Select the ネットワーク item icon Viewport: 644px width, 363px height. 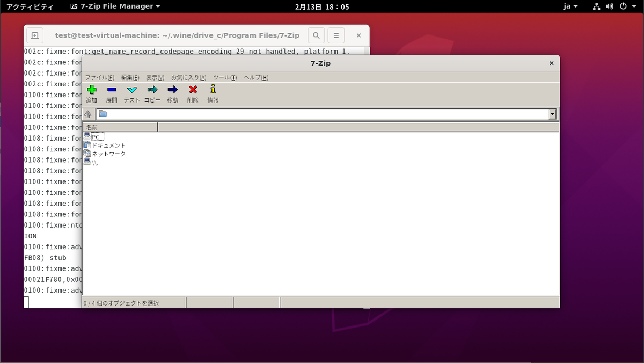point(87,154)
